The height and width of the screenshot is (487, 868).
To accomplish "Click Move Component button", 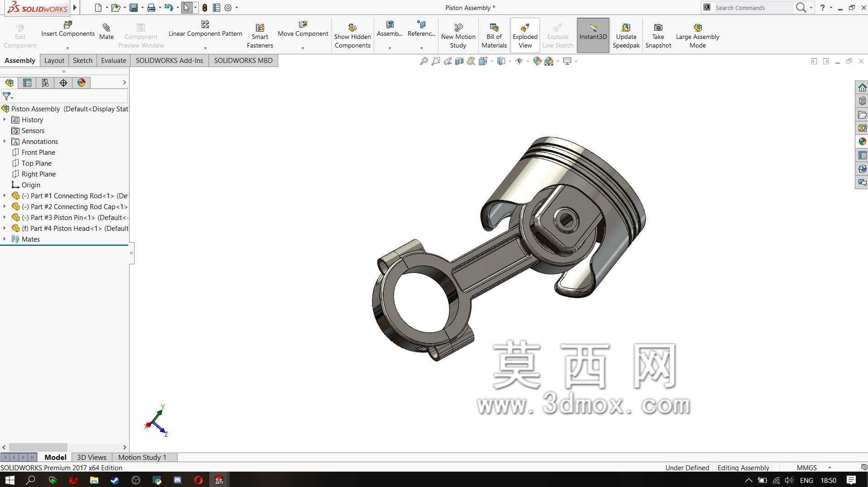I will click(x=303, y=30).
